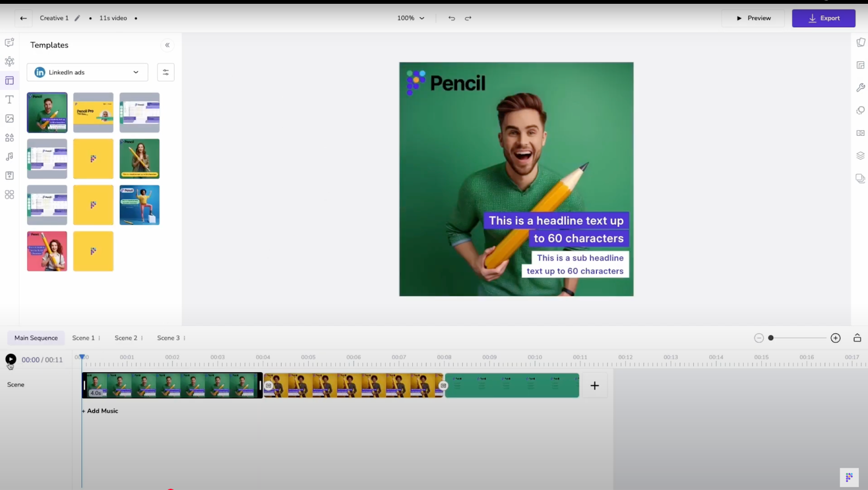Select the woman on green background template
Image resolution: width=868 pixels, height=490 pixels.
(x=139, y=158)
